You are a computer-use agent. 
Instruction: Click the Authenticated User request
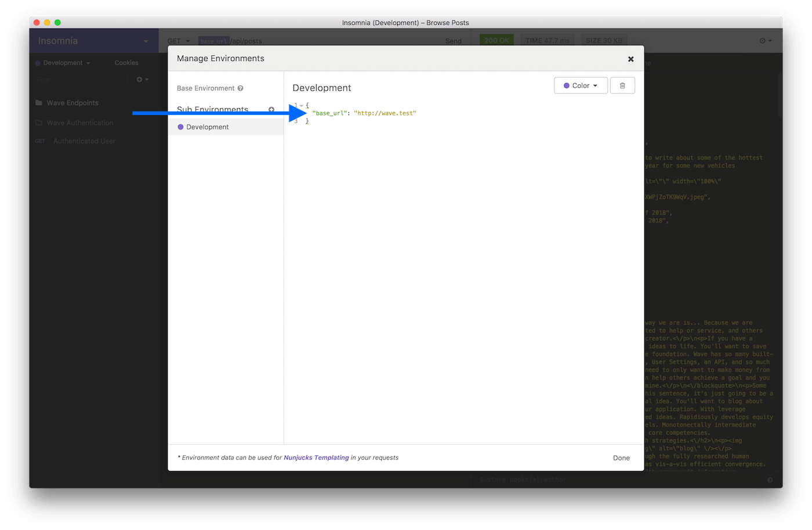tap(84, 141)
